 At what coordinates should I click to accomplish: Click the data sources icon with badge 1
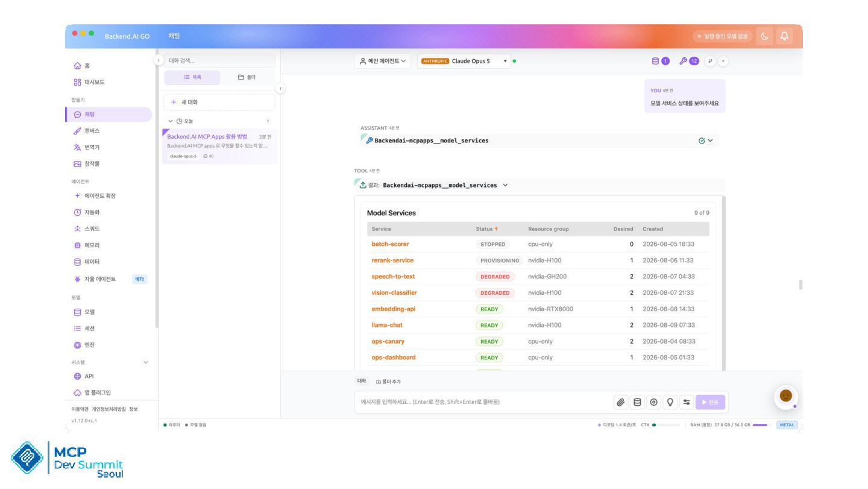click(x=661, y=61)
